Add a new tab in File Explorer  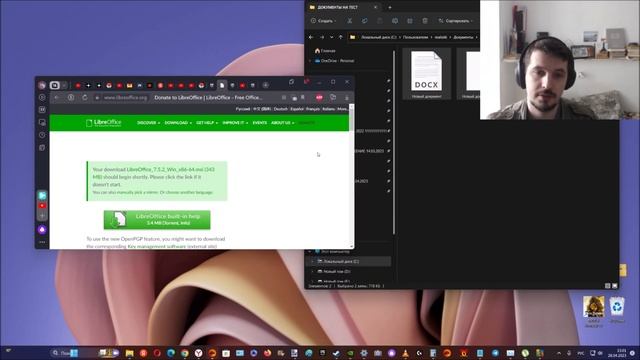(390, 7)
